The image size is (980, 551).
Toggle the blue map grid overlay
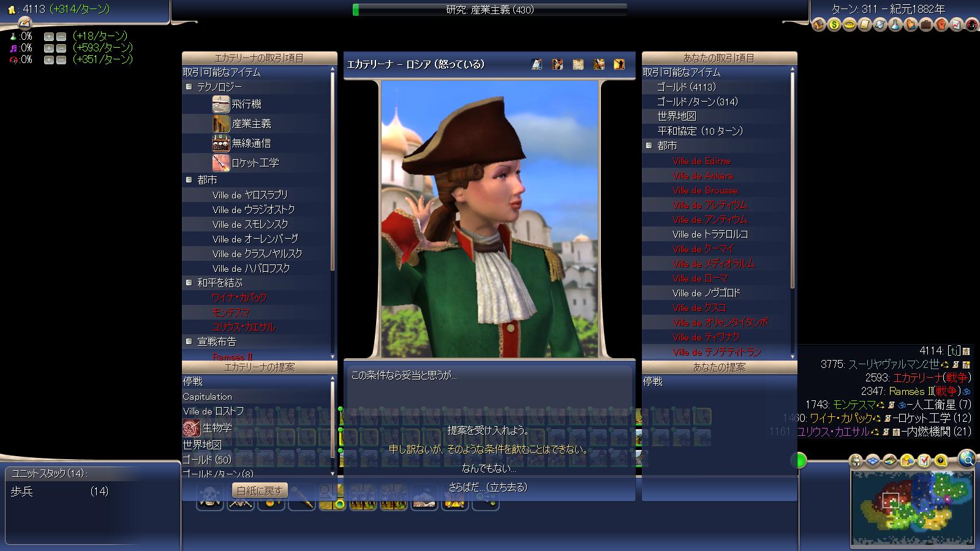(x=873, y=460)
